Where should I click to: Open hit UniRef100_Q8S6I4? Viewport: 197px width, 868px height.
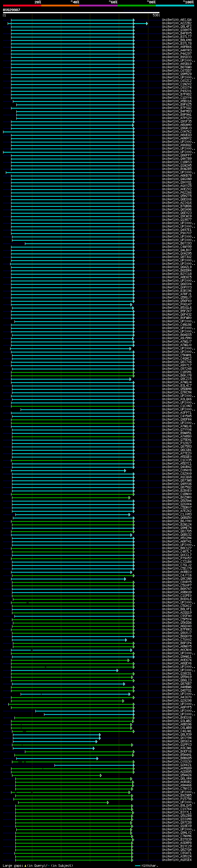[x=177, y=741]
